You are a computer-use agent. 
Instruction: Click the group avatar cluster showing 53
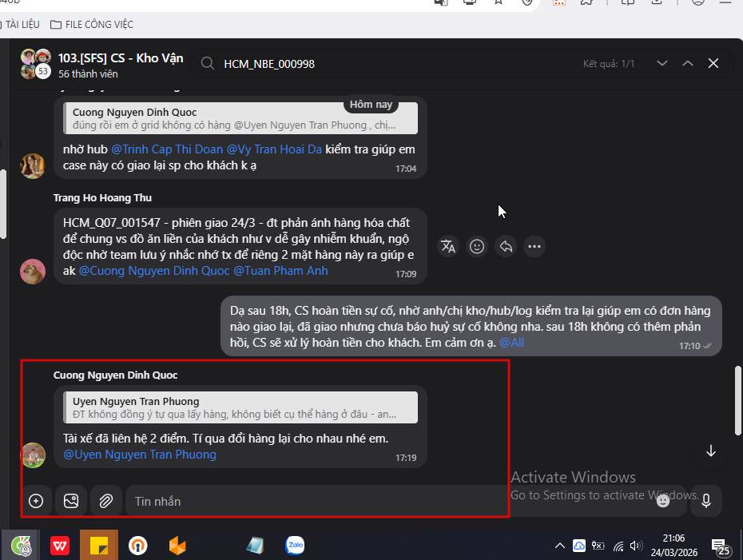click(35, 63)
